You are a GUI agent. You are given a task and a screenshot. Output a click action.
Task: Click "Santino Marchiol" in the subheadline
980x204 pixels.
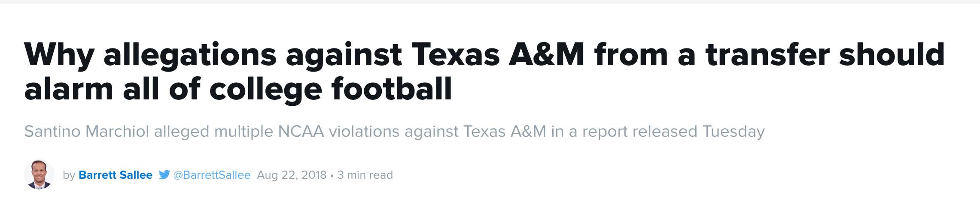[87, 131]
